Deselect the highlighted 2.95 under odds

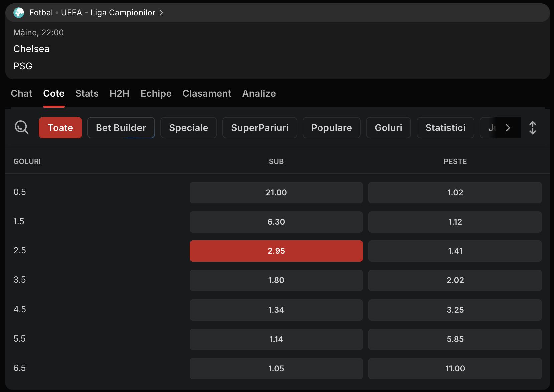coord(276,251)
